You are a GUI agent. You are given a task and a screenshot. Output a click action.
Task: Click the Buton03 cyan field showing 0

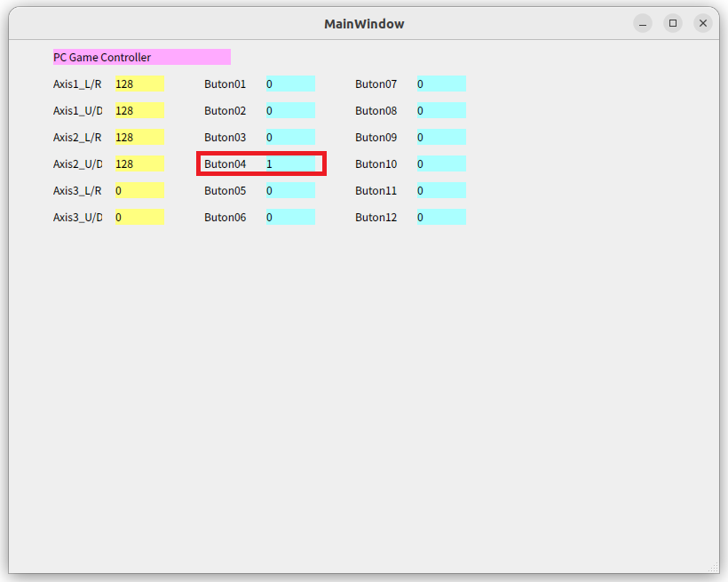(289, 137)
